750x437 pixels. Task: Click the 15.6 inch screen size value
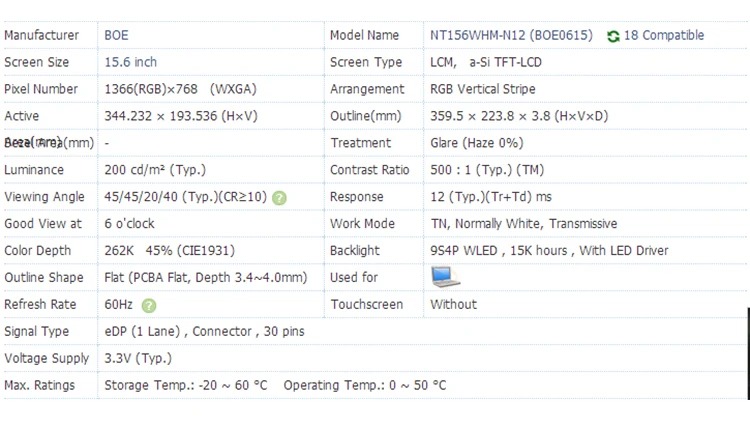coord(131,62)
